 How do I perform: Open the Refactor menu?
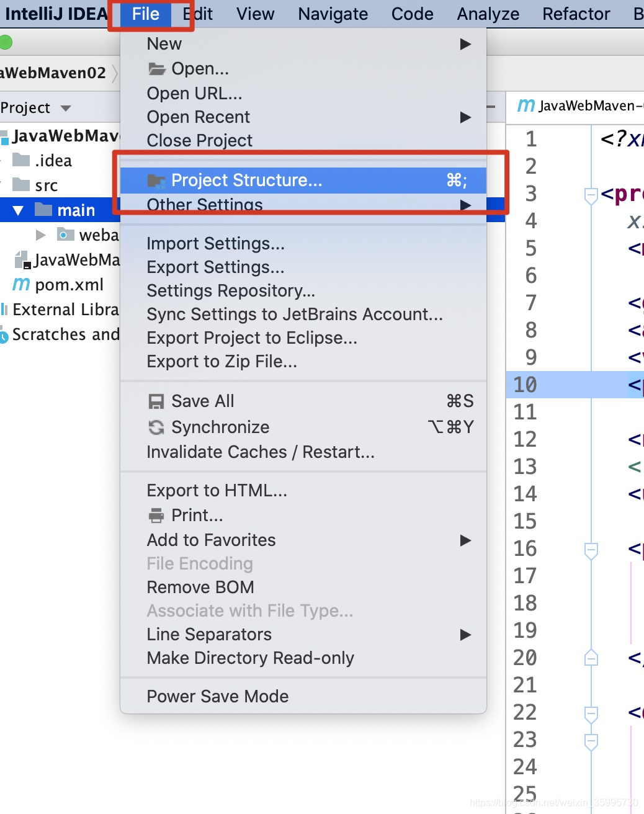(576, 14)
